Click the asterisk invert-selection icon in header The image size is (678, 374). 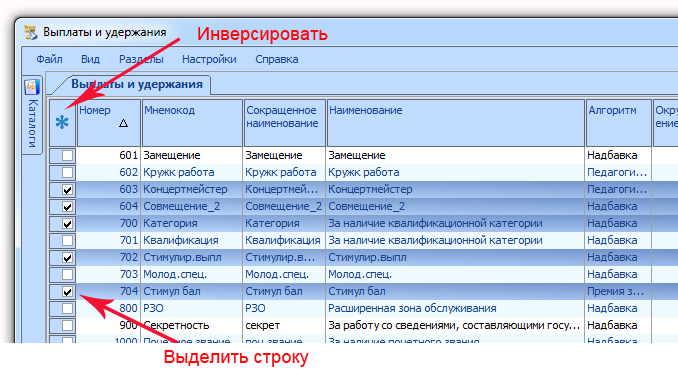pyautogui.click(x=62, y=122)
